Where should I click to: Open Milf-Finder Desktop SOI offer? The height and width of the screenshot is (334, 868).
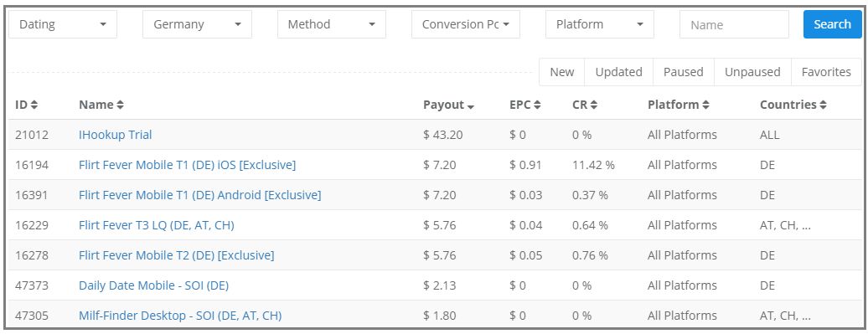180,316
